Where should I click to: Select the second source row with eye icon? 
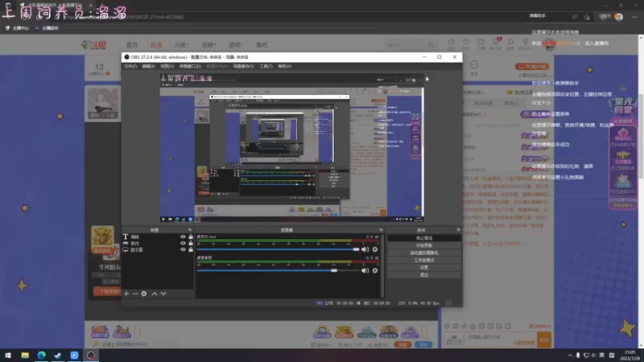pos(158,244)
